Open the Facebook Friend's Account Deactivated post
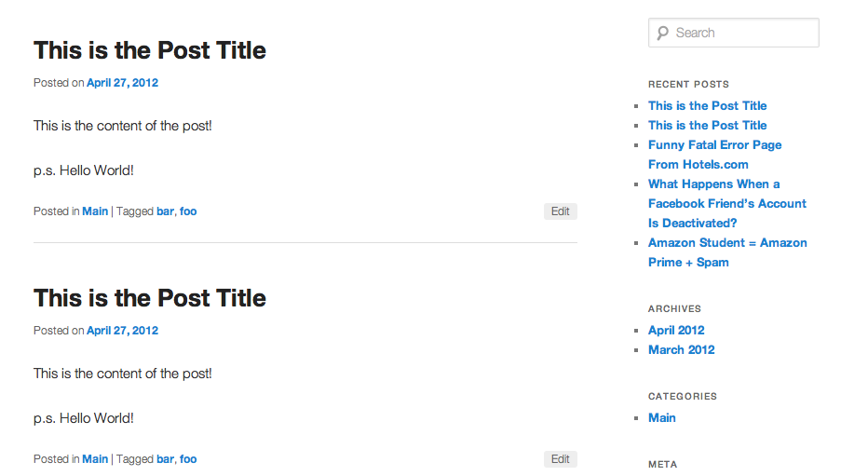 (x=726, y=203)
